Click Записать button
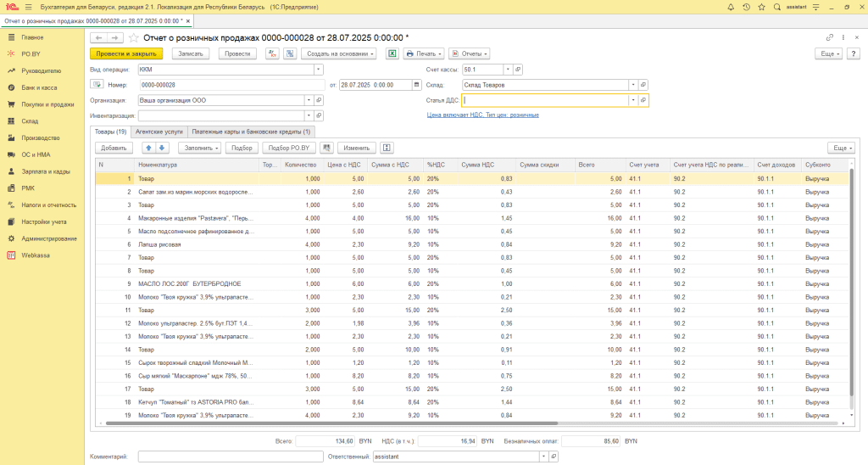Image resolution: width=868 pixels, height=465 pixels. (x=191, y=53)
